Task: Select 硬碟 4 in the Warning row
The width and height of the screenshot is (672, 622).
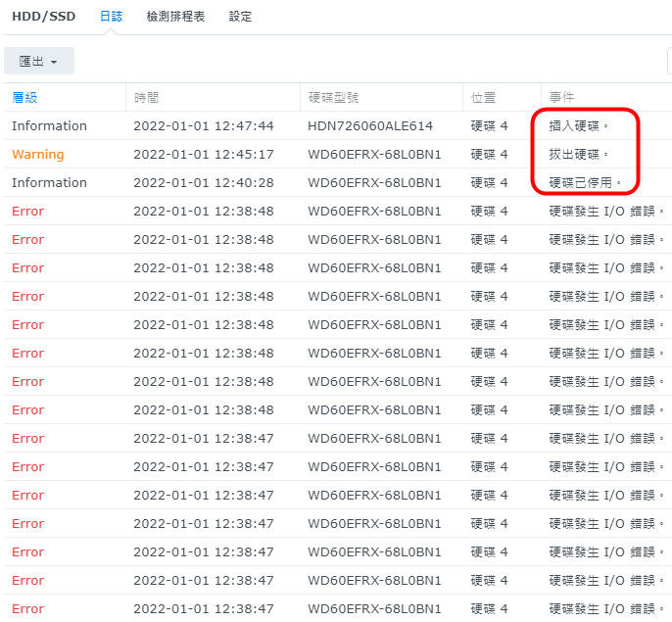Action: [489, 155]
